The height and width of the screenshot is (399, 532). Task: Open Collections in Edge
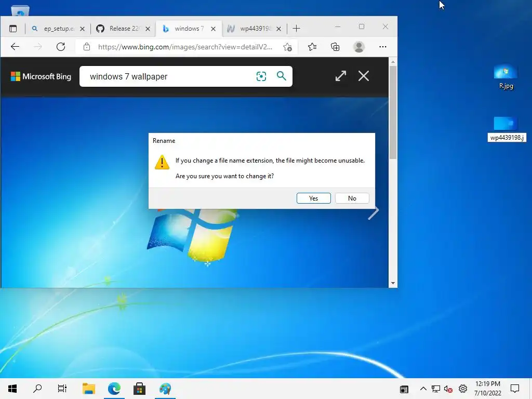335,47
